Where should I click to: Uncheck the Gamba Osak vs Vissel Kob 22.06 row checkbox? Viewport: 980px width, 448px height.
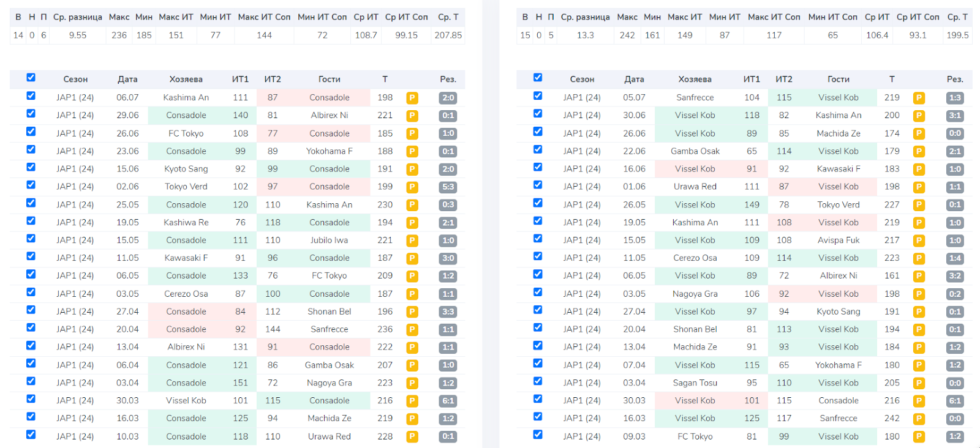[538, 149]
